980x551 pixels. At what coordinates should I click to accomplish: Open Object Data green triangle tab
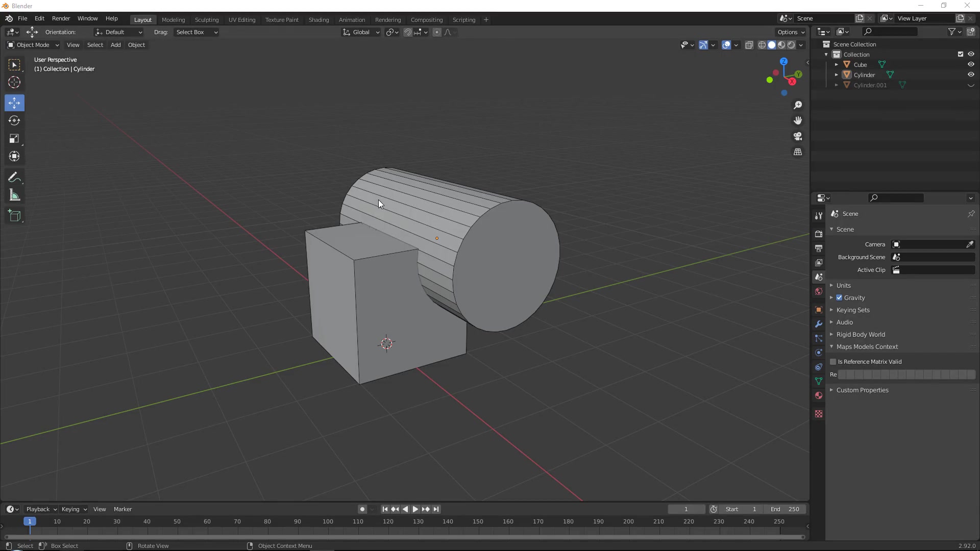[x=819, y=381]
